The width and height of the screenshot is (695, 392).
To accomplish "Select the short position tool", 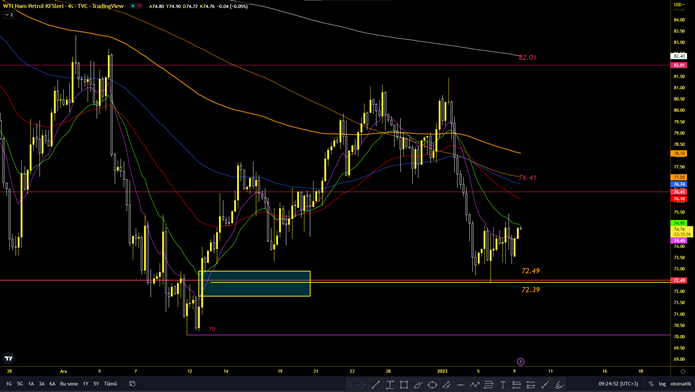I will pos(531,384).
